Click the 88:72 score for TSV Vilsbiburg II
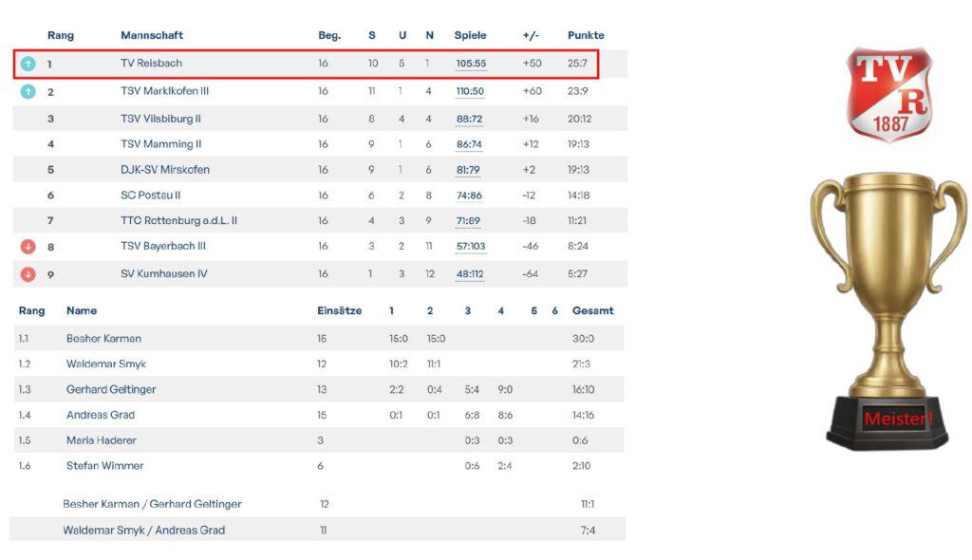The height and width of the screenshot is (560, 972). pyautogui.click(x=469, y=120)
